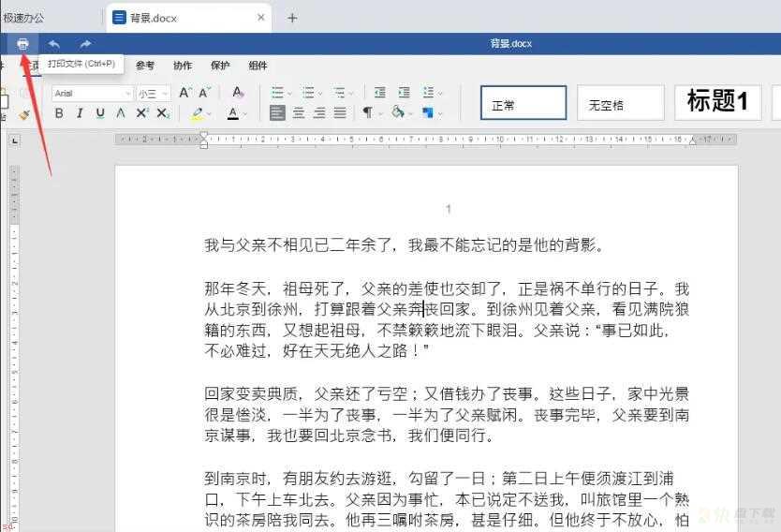
Task: Increase paragraph indent
Action: [x=405, y=93]
